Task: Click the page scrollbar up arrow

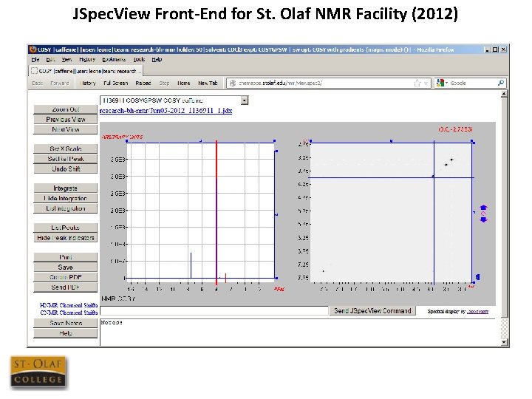Action: click(x=504, y=94)
